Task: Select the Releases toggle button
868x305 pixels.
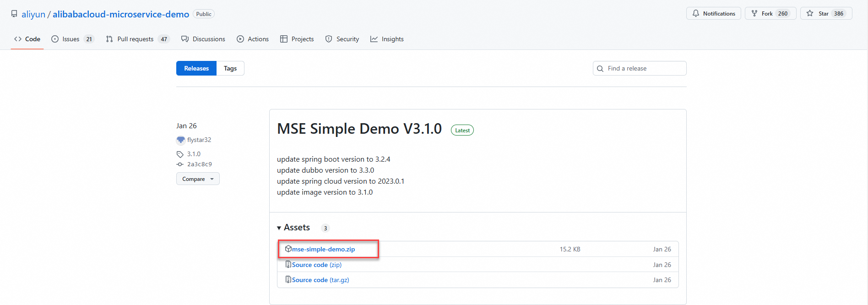Action: 196,68
